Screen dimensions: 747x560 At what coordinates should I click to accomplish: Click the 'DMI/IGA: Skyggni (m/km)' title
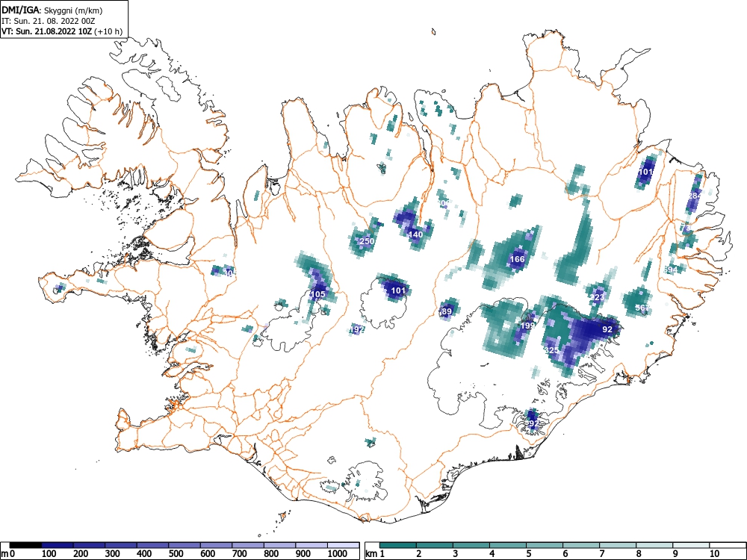click(x=52, y=10)
